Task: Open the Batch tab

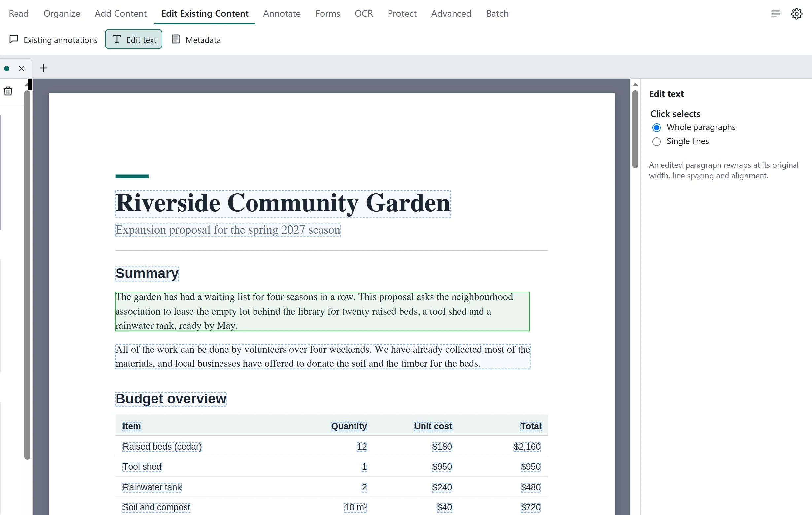Action: point(497,14)
